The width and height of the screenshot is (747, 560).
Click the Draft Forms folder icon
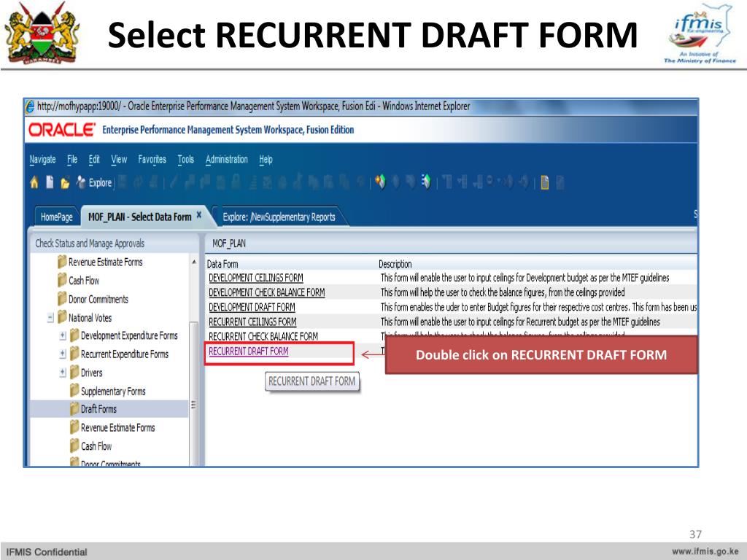pos(74,408)
